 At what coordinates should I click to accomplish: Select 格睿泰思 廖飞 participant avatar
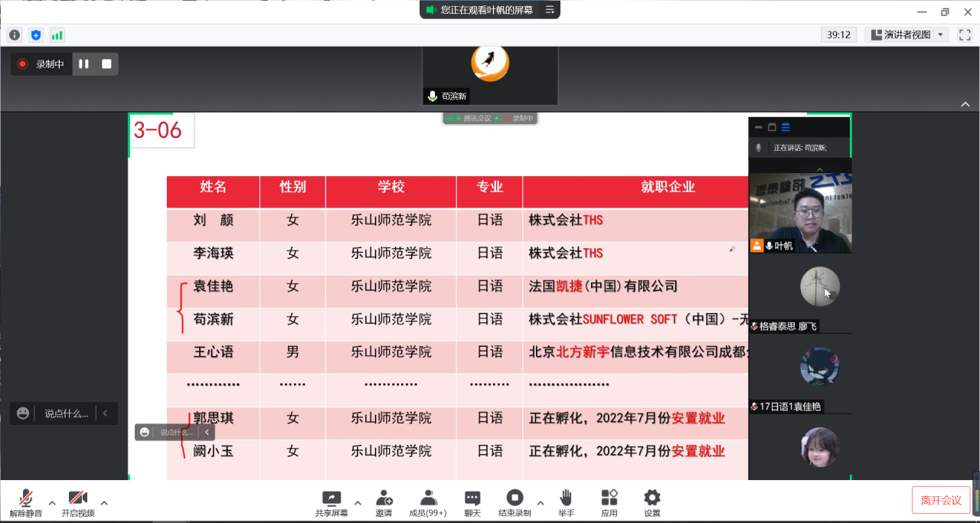pyautogui.click(x=819, y=286)
